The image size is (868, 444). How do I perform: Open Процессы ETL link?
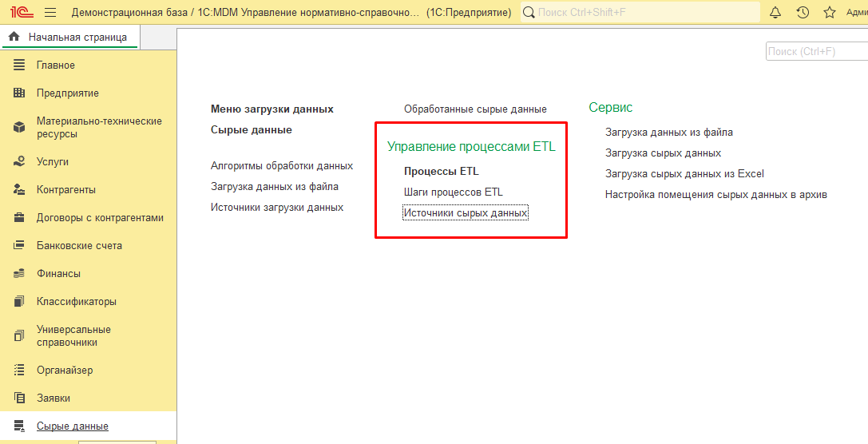pyautogui.click(x=441, y=172)
